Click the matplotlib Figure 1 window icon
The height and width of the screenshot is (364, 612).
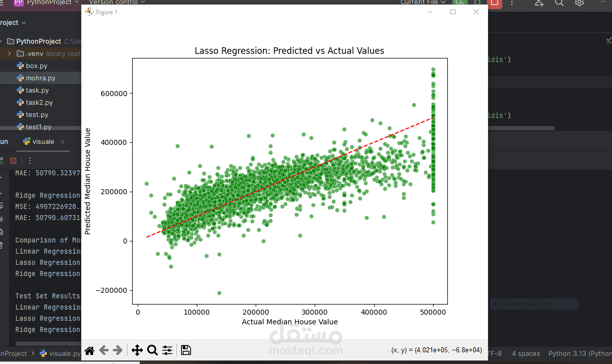[x=89, y=12]
